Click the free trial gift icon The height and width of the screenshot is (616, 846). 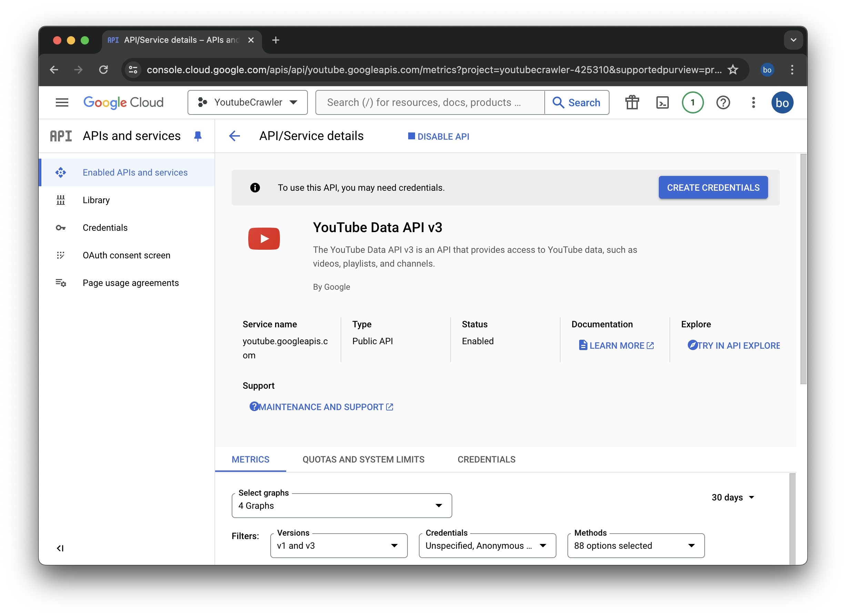[632, 102]
